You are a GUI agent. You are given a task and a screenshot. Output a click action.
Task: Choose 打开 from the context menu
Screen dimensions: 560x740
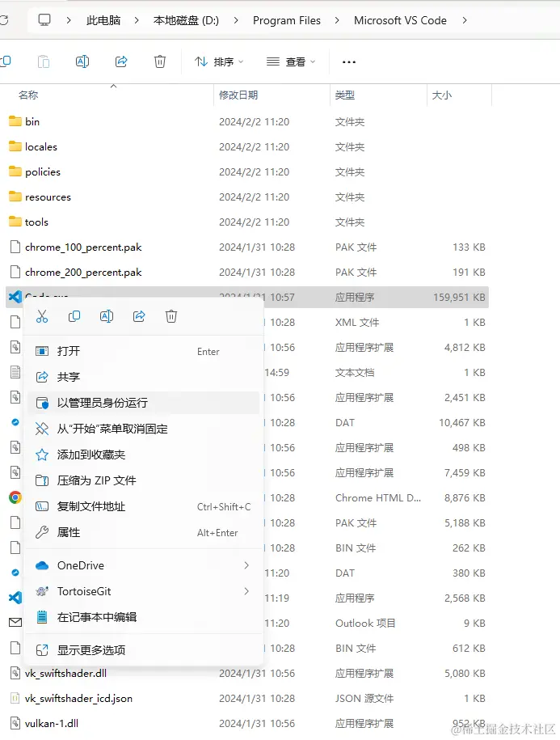point(143,351)
